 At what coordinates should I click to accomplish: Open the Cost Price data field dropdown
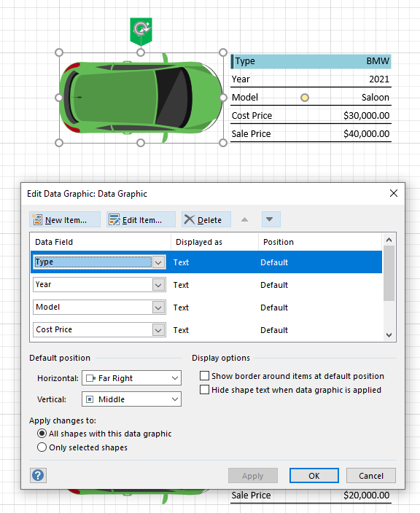tap(158, 330)
